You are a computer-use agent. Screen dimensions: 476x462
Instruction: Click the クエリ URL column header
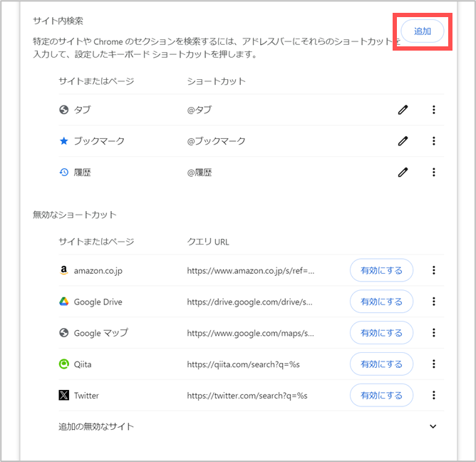pyautogui.click(x=208, y=242)
